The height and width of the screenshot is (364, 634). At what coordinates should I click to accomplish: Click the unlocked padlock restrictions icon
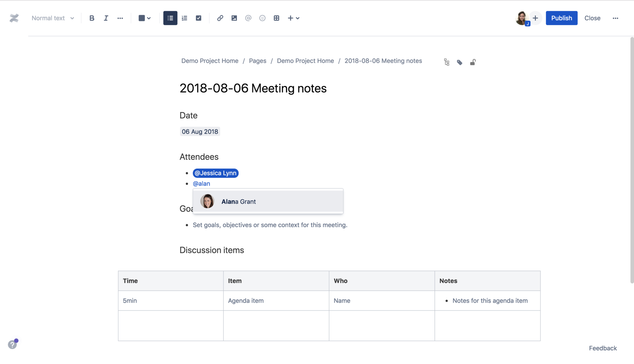(x=473, y=62)
